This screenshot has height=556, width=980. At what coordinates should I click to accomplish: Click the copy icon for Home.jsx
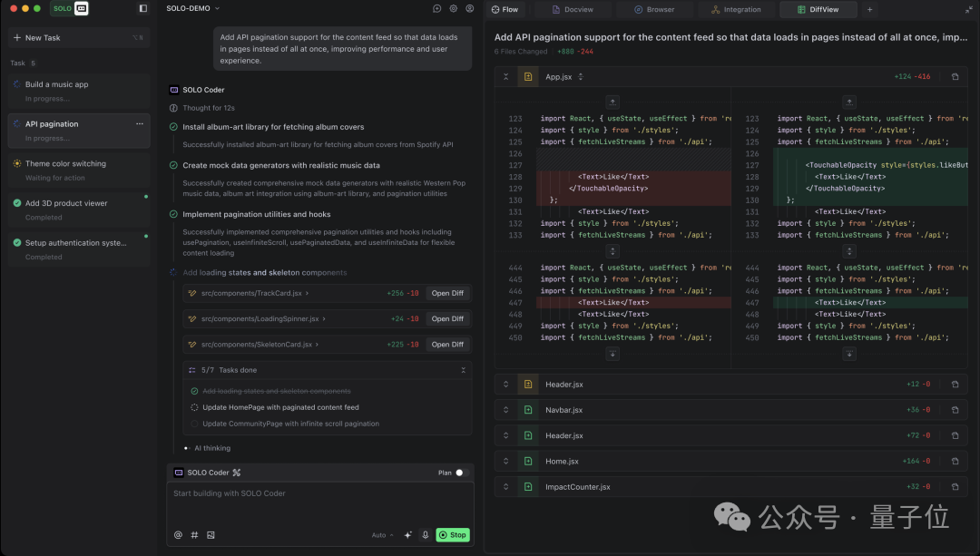pyautogui.click(x=955, y=461)
